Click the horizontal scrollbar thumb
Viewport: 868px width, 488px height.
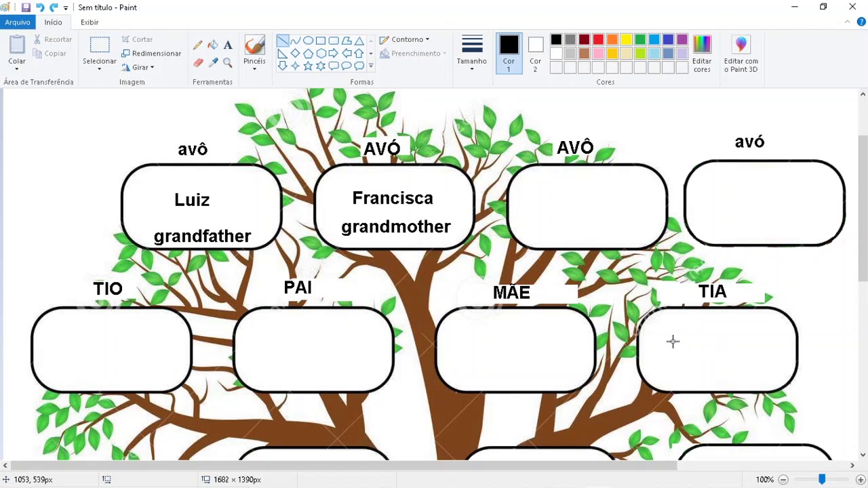[344, 465]
